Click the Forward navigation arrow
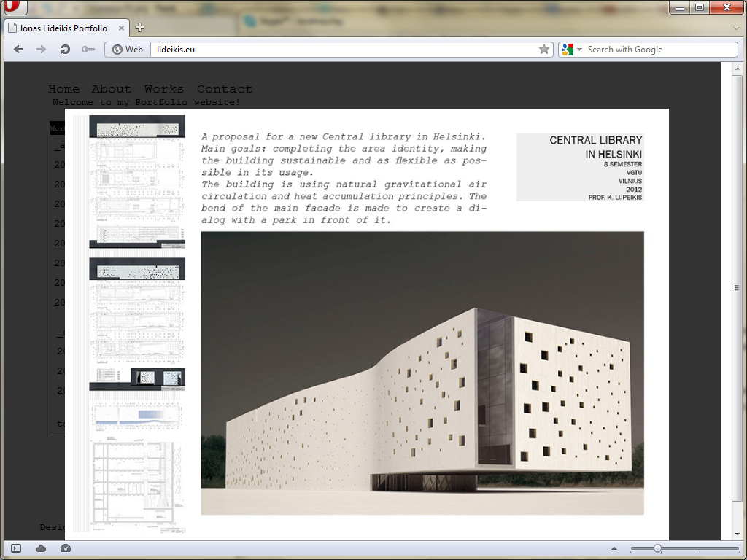Image resolution: width=747 pixels, height=560 pixels. (42, 50)
